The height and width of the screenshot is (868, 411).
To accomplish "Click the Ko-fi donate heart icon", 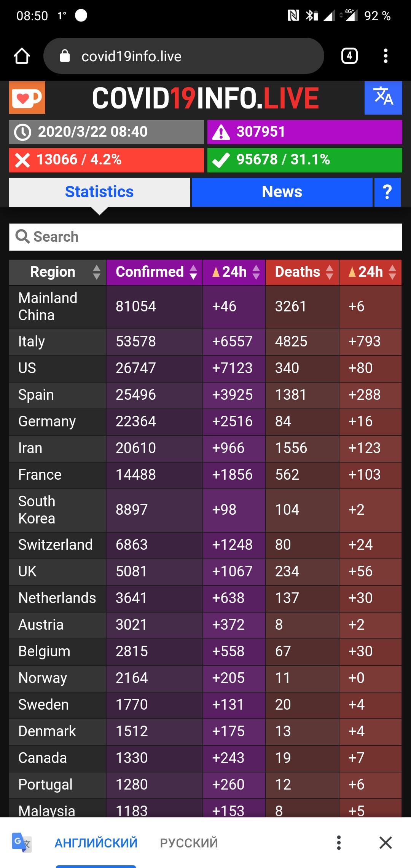I will click(x=27, y=97).
